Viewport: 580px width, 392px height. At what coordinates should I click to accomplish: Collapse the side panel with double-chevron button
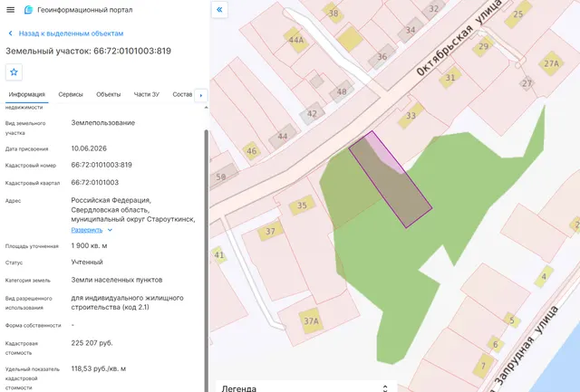coord(219,10)
